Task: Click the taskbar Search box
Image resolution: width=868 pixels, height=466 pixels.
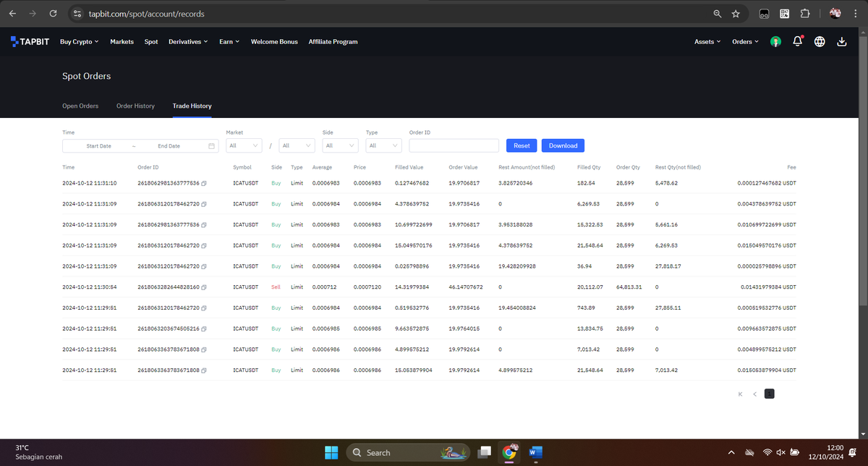Action: [408, 453]
